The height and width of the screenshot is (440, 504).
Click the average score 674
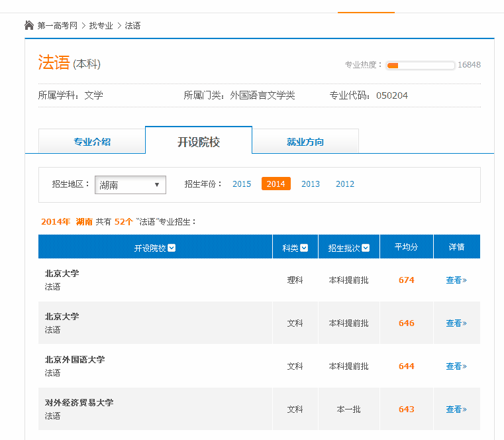406,280
